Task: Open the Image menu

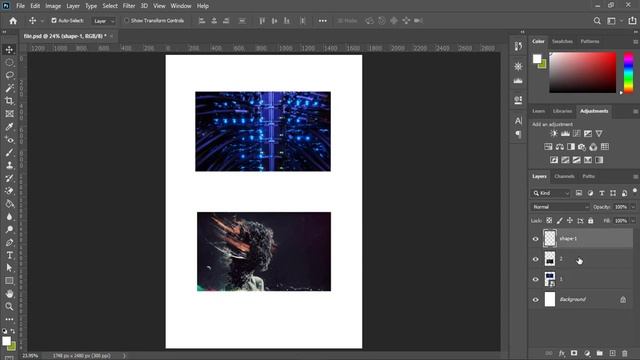Action: pos(53,6)
